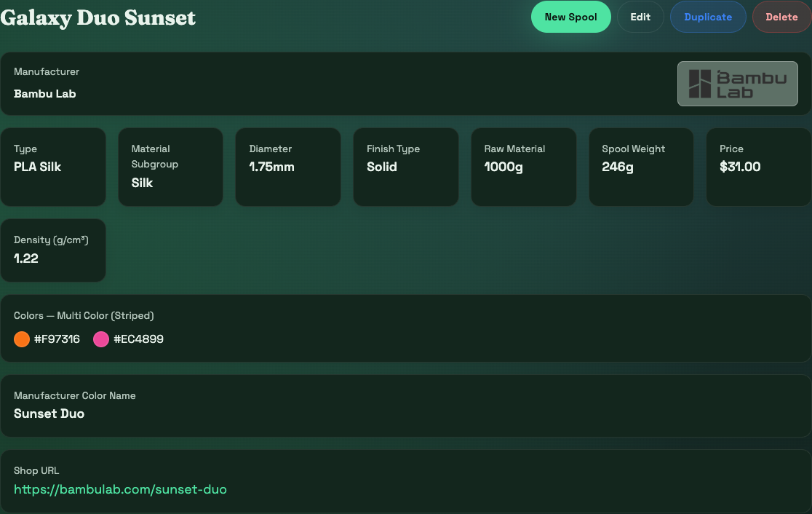Click the Bambu Lab logo image
812x514 pixels.
[738, 84]
